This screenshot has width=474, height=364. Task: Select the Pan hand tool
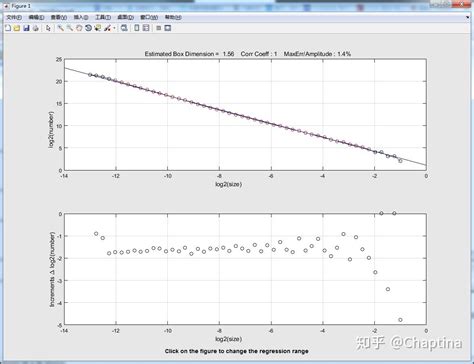click(x=79, y=28)
